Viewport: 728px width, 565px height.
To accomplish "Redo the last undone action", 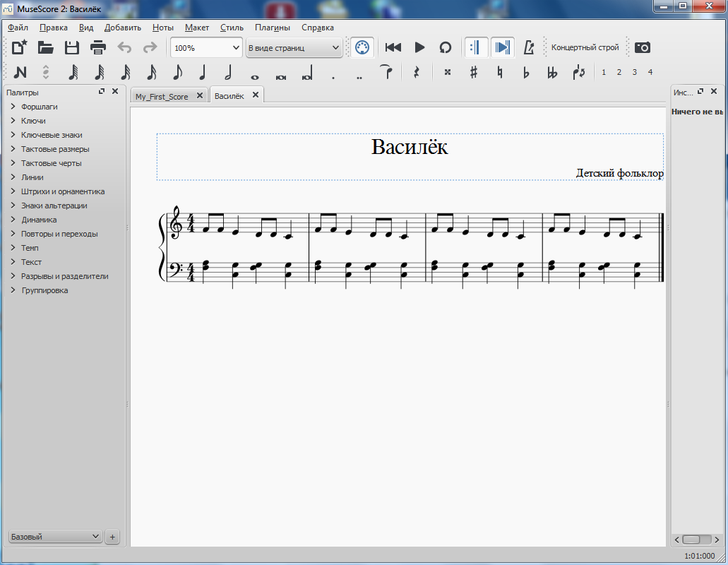I will point(150,47).
